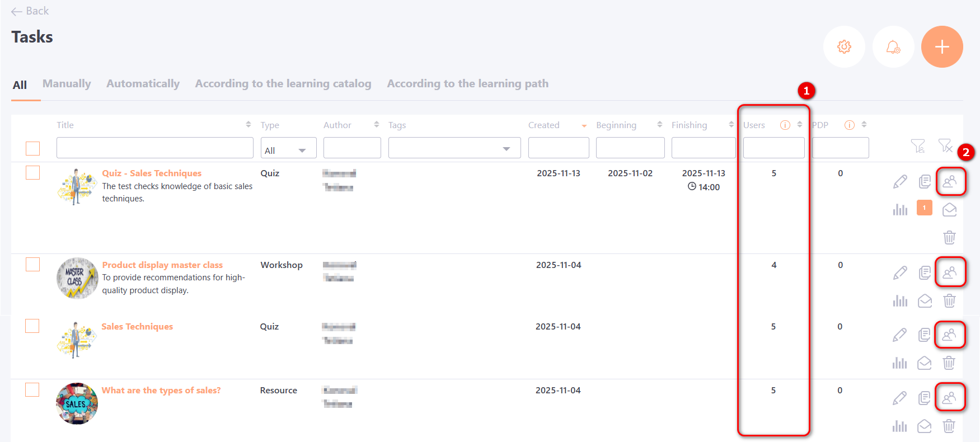
Task: Edit the Quiz - Sales Techniques task pencil
Action: pyautogui.click(x=900, y=182)
